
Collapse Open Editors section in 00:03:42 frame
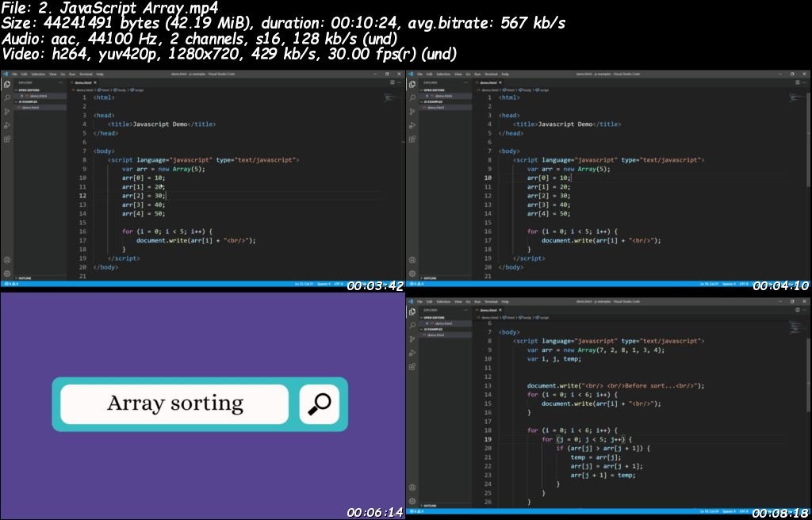click(x=27, y=90)
